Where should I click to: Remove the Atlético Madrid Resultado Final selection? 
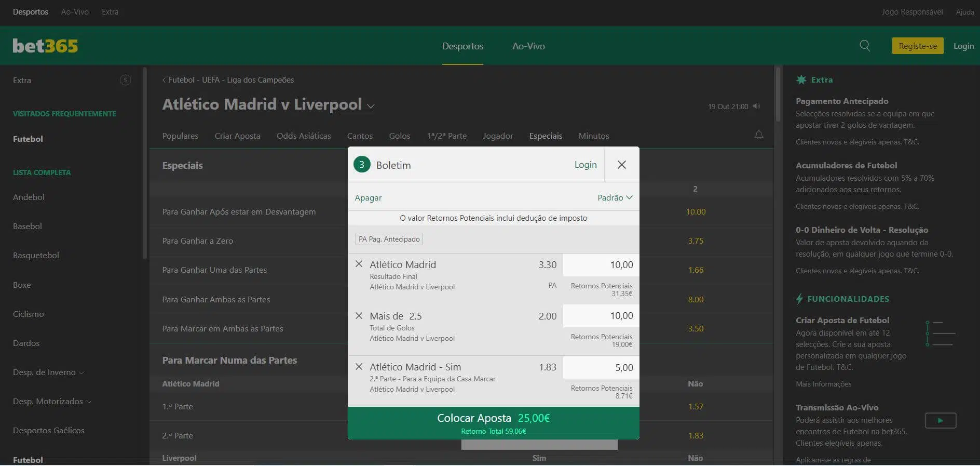[359, 264]
